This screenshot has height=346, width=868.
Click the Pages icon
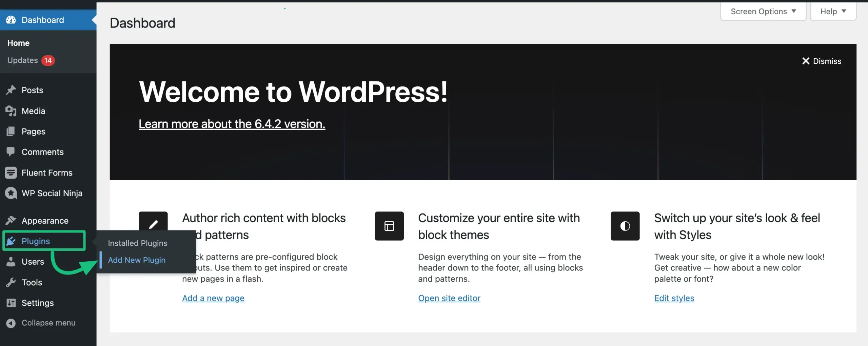pos(11,131)
